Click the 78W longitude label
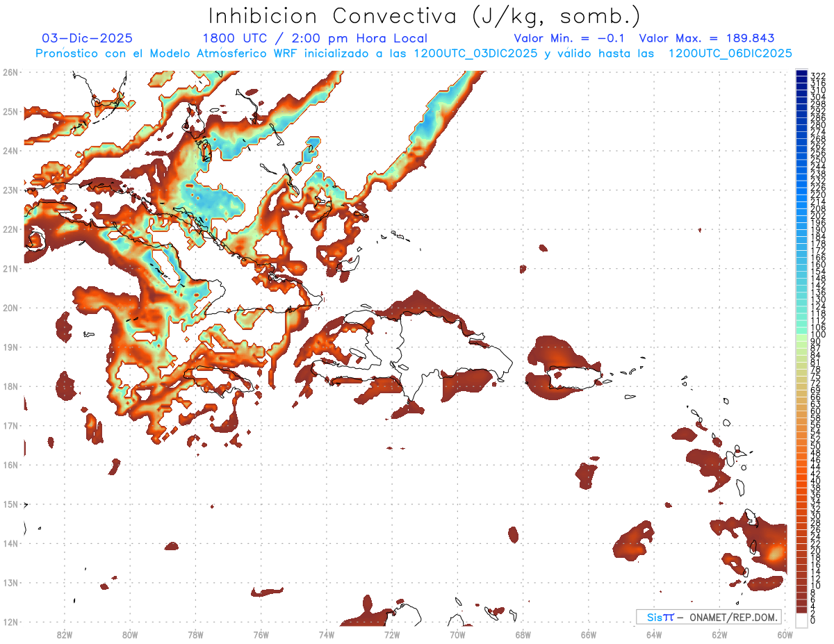The height and width of the screenshot is (644, 834). (x=195, y=634)
